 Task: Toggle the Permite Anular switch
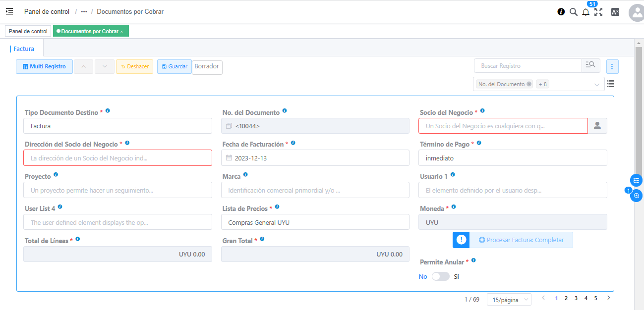(440, 276)
